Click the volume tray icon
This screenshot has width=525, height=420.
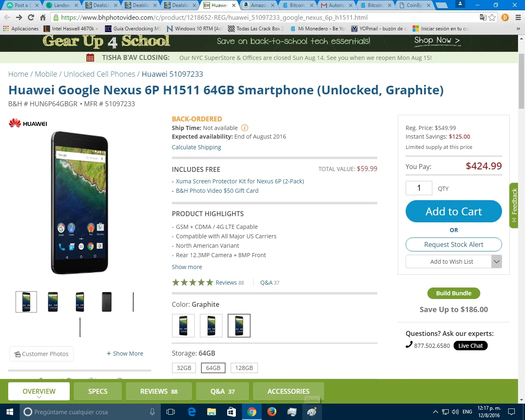pyautogui.click(x=455, y=412)
